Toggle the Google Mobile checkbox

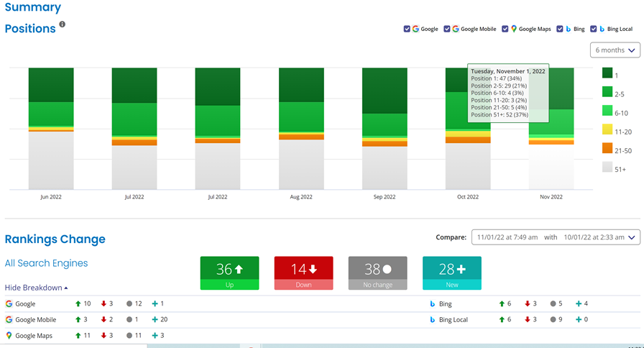point(447,29)
